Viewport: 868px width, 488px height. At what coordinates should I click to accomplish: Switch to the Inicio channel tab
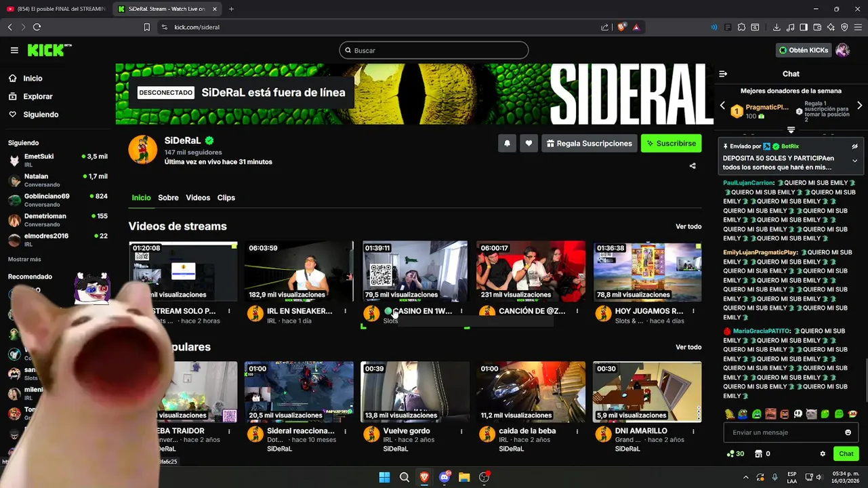point(141,198)
